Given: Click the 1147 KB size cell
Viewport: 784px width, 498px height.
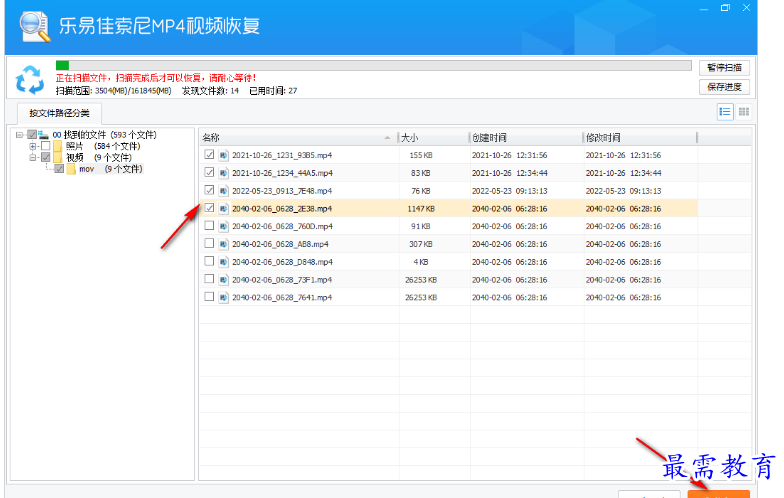Looking at the screenshot, I should pyautogui.click(x=421, y=208).
